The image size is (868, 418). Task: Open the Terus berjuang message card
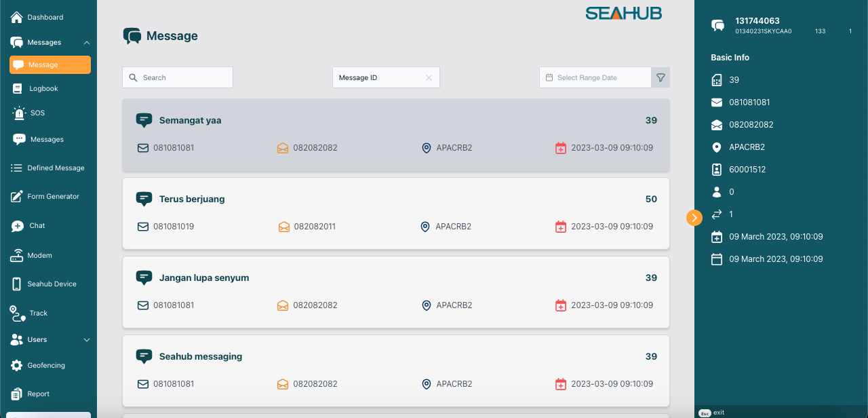coord(396,213)
